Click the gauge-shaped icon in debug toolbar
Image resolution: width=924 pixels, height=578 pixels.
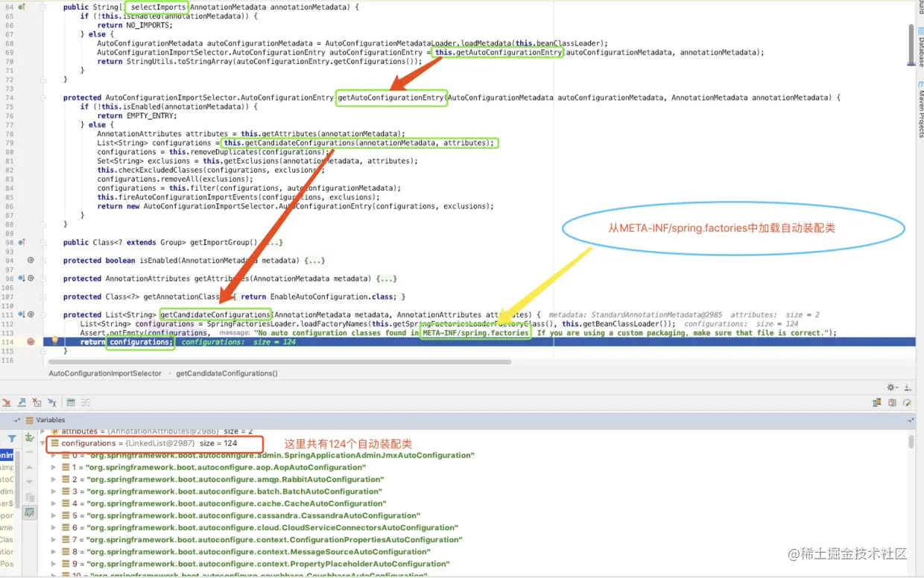pyautogui.click(x=908, y=402)
